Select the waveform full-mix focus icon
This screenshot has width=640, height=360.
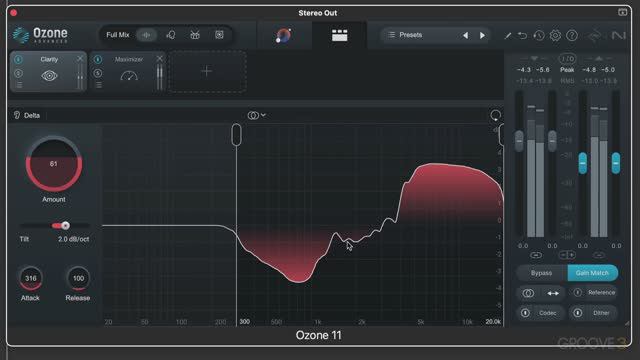(x=147, y=35)
